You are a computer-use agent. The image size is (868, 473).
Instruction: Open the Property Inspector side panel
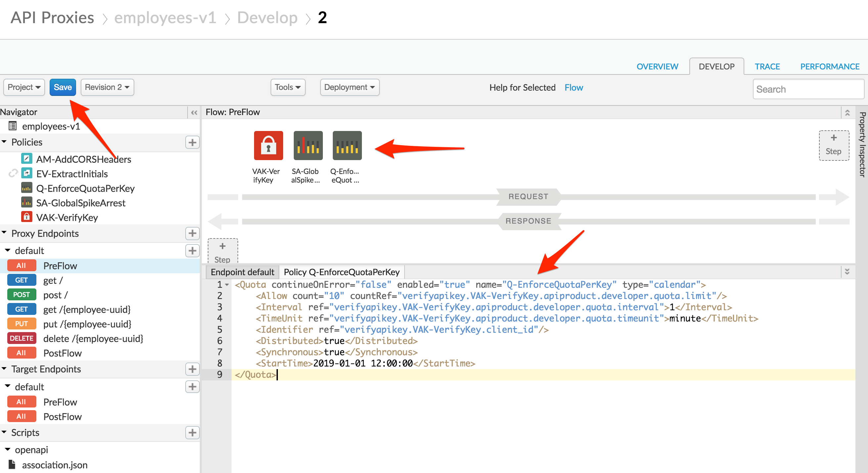pyautogui.click(x=862, y=144)
